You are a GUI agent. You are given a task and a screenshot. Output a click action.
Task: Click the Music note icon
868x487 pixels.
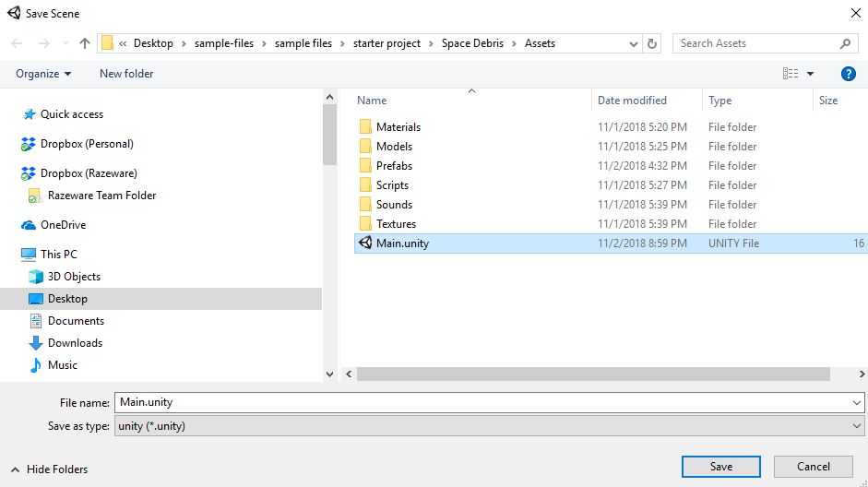click(35, 365)
